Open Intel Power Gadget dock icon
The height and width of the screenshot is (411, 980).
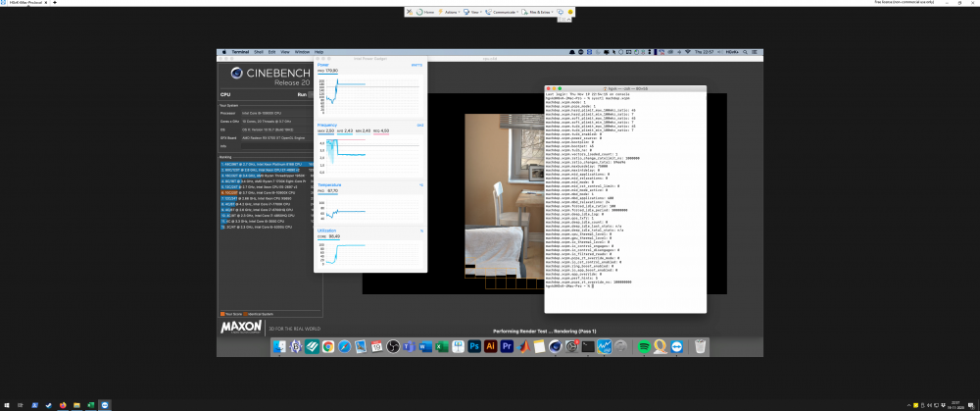point(605,346)
